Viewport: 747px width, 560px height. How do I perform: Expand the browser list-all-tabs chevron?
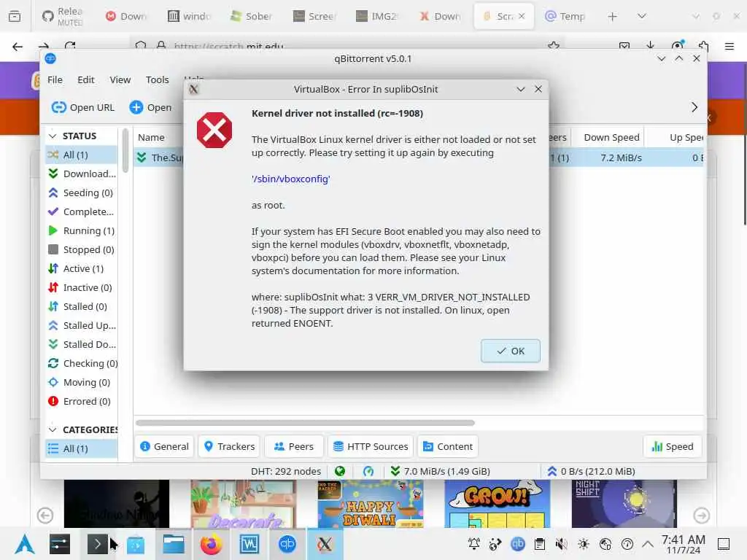[642, 16]
